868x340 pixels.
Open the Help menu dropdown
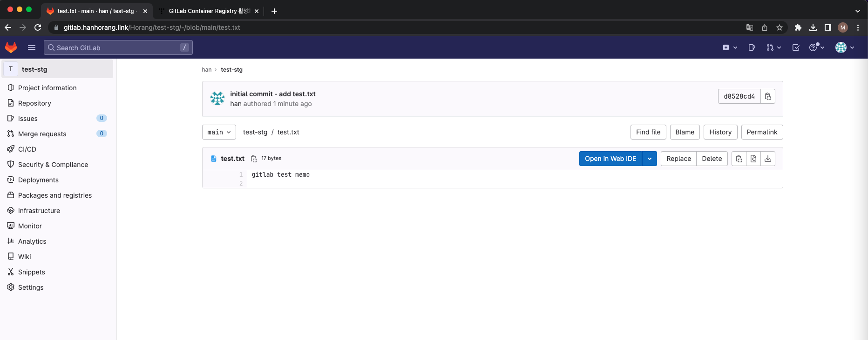817,47
